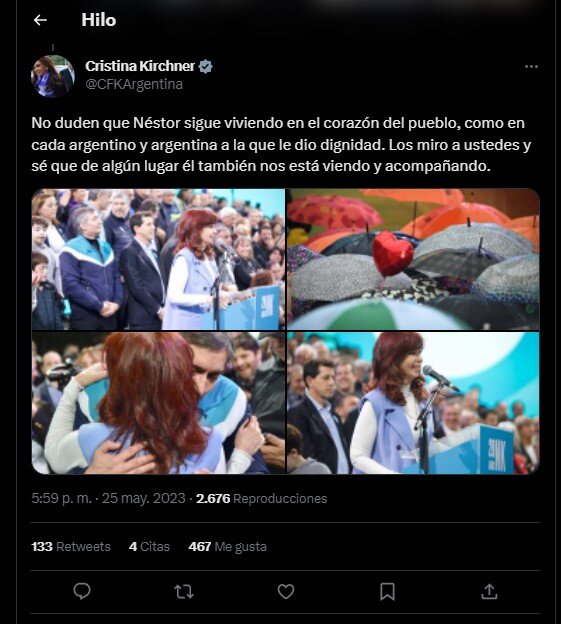Click the blue verified badge
The image size is (561, 624).
pos(205,66)
